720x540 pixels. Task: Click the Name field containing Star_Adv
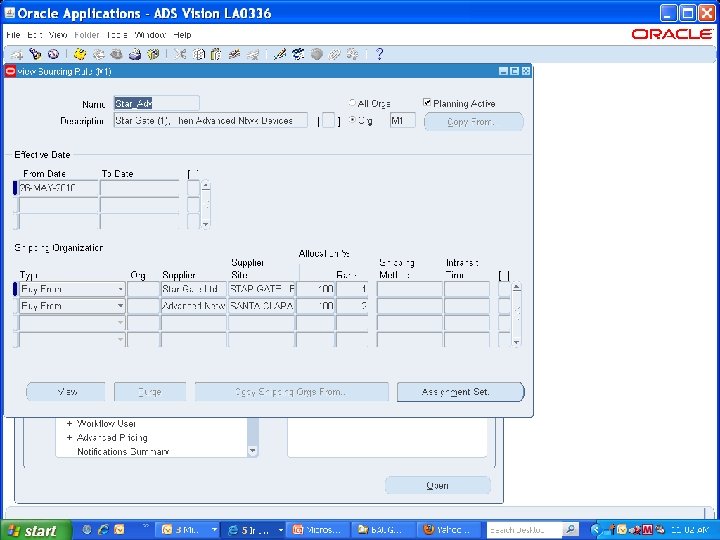(157, 103)
